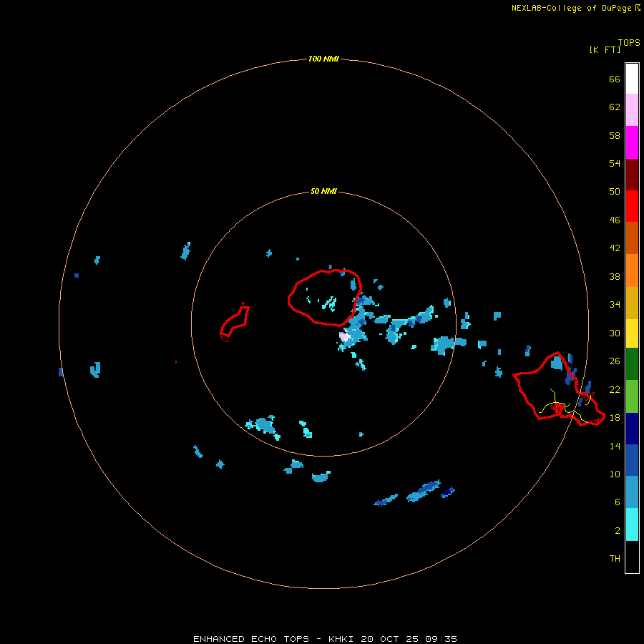This screenshot has width=644, height=644.
Task: Click the 46 legend value
Action: click(615, 220)
